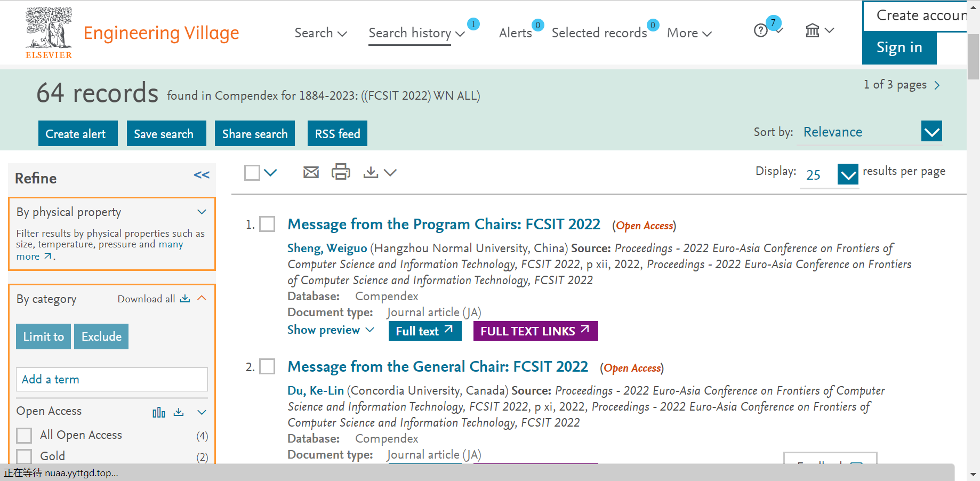Click the vertical scrollbar thumb
This screenshot has height=481, width=980.
coord(974,56)
